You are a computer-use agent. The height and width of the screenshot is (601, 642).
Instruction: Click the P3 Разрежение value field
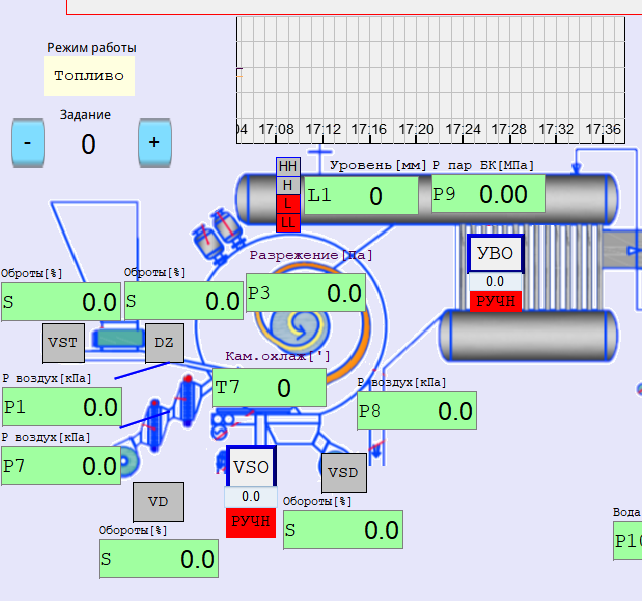click(305, 293)
